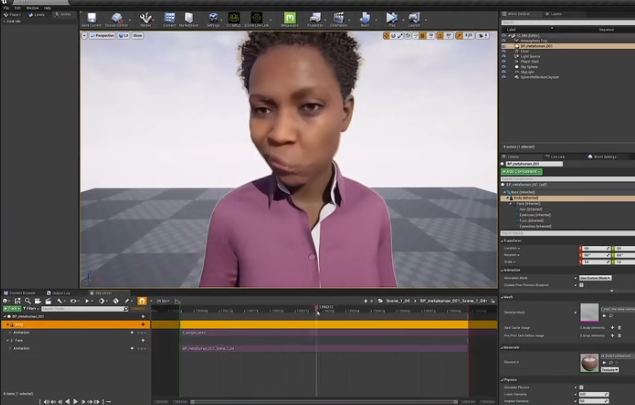Toggle visibility of BP_metahuman_001 in outliner

[504, 46]
